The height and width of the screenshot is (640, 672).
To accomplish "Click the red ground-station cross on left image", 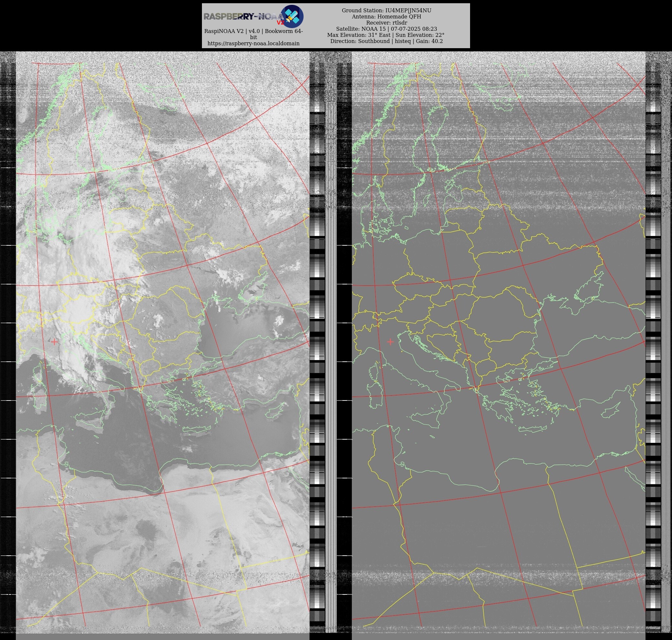I will pos(54,341).
